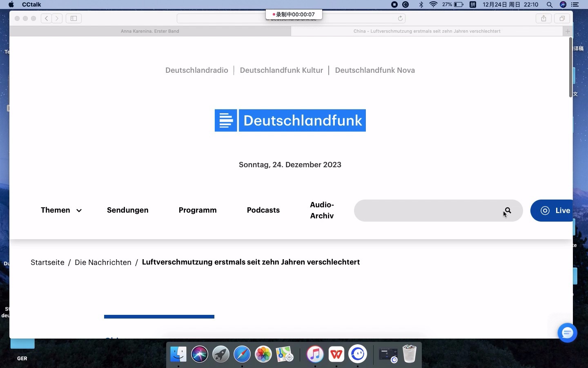The height and width of the screenshot is (368, 588).
Task: Click the Safari back arrow button
Action: tap(46, 18)
